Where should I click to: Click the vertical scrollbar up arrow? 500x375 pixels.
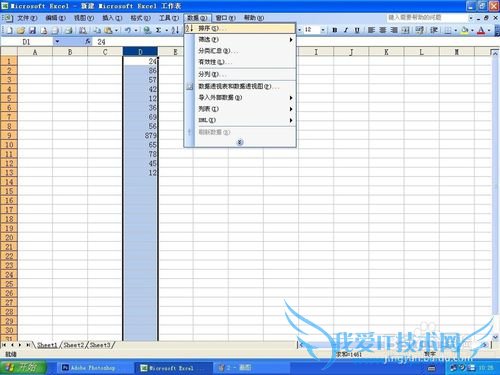(x=495, y=53)
